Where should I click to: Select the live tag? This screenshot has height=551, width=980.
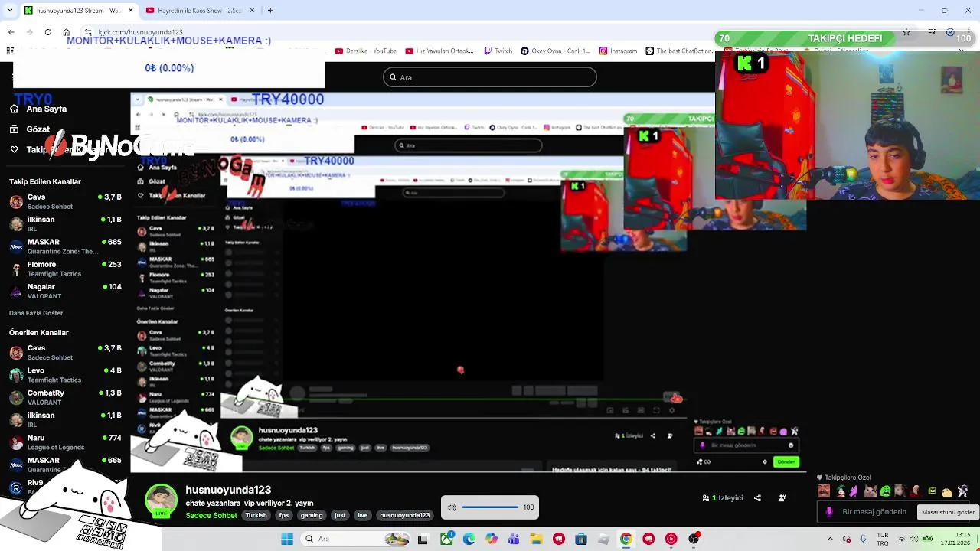[x=363, y=515]
